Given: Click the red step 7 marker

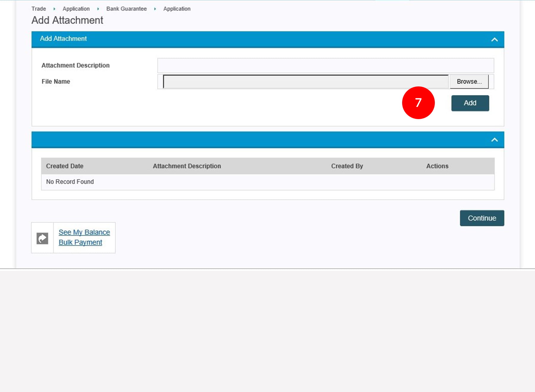Looking at the screenshot, I should pyautogui.click(x=418, y=103).
